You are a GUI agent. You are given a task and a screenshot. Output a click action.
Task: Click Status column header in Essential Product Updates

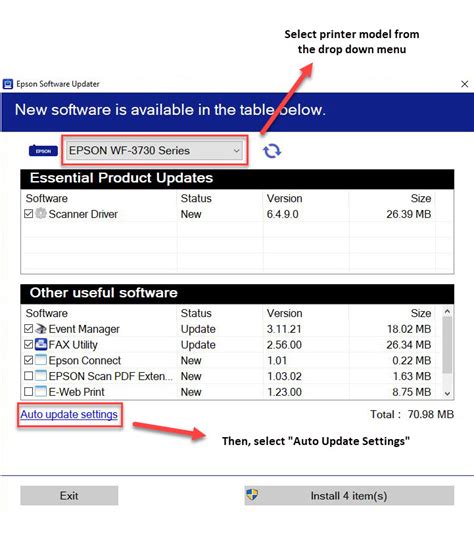pos(196,199)
